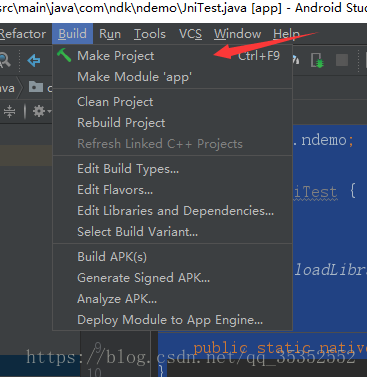The width and height of the screenshot is (367, 377).
Task: Open Edit Libraries and Dependencies
Action: tap(173, 211)
